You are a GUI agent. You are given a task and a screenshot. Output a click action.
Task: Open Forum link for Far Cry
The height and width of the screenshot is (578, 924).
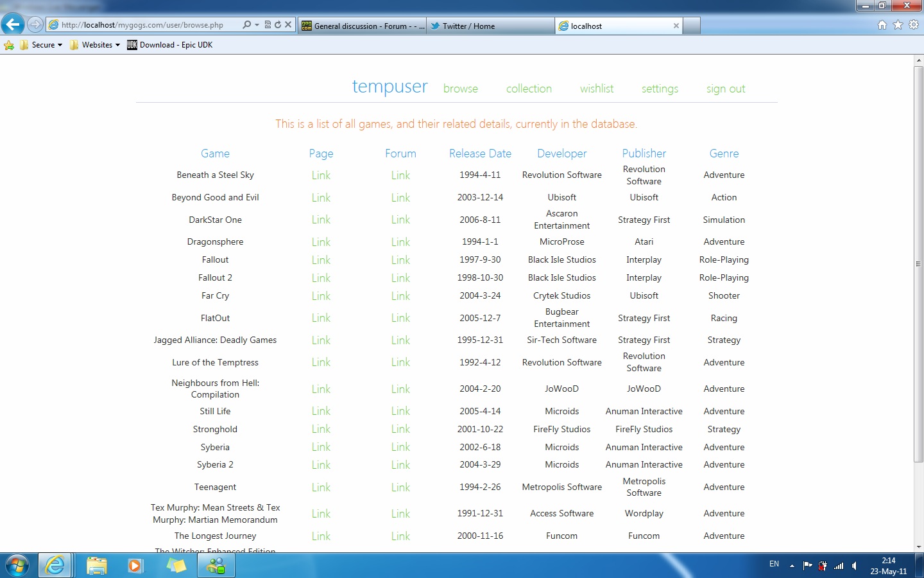(x=400, y=296)
